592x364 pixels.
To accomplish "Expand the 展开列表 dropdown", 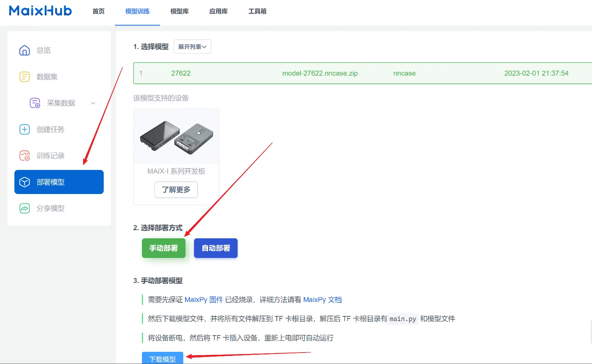I will pyautogui.click(x=193, y=47).
